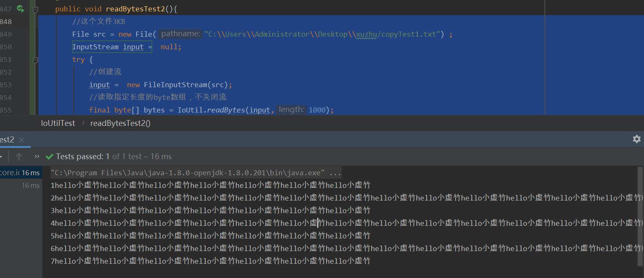Click the green rerun arrows next to line 847
The width and height of the screenshot is (644, 278).
[20, 8]
